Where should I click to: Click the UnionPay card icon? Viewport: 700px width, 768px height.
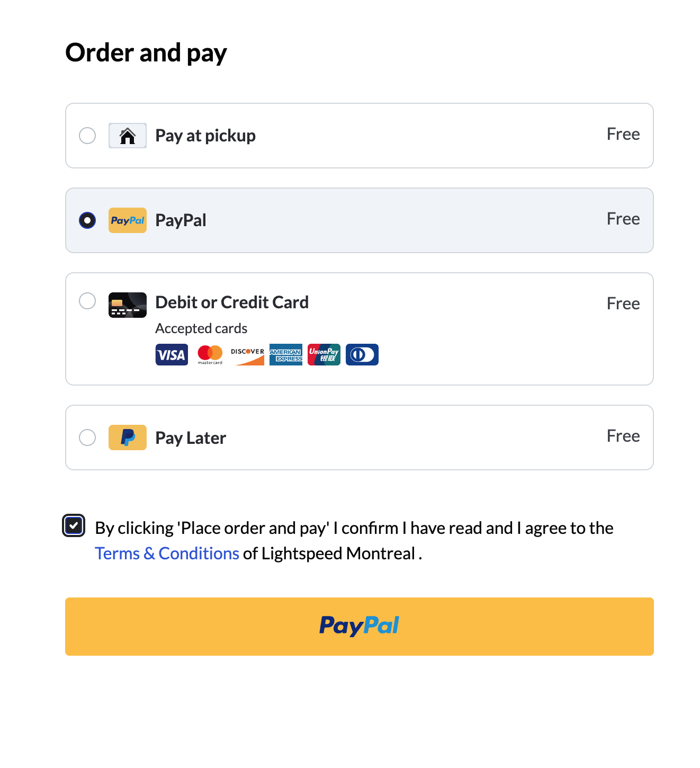tap(324, 354)
